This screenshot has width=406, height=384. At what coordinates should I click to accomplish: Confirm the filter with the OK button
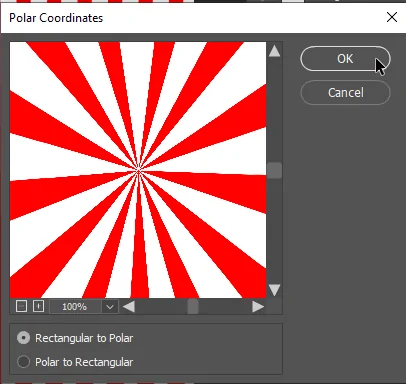coord(345,59)
